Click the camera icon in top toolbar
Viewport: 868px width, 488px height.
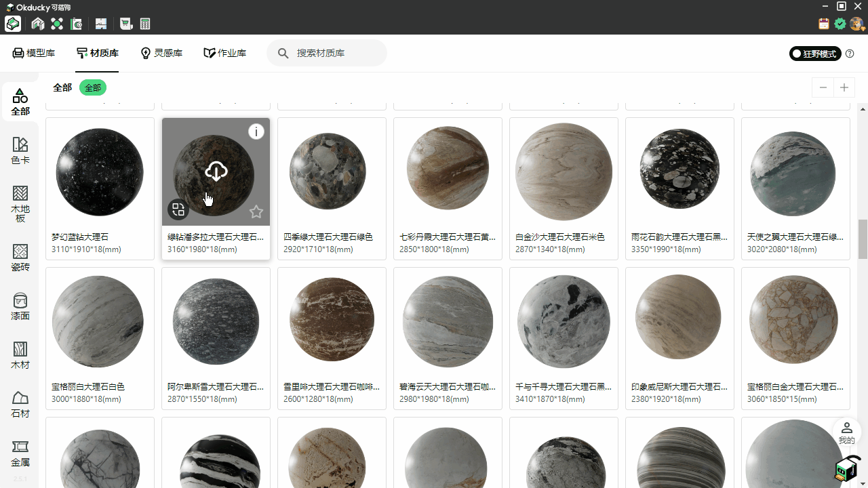77,24
